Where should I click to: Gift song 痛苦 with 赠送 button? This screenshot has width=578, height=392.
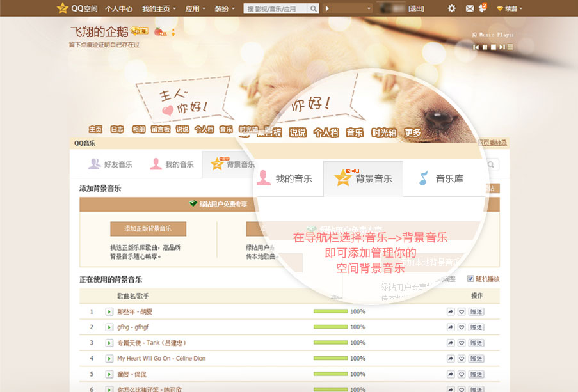point(476,374)
